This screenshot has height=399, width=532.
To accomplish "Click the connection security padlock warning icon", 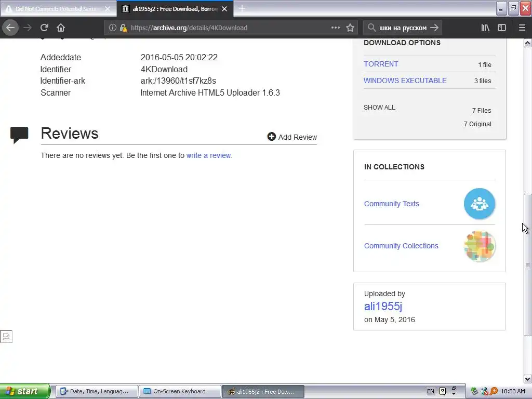I will 124,28.
